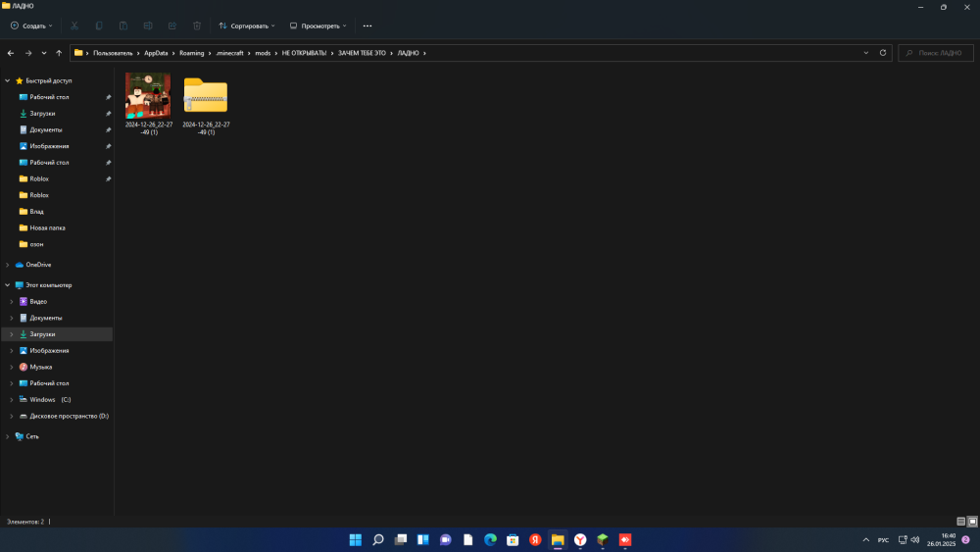Click the Share icon in toolbar

coord(172,25)
